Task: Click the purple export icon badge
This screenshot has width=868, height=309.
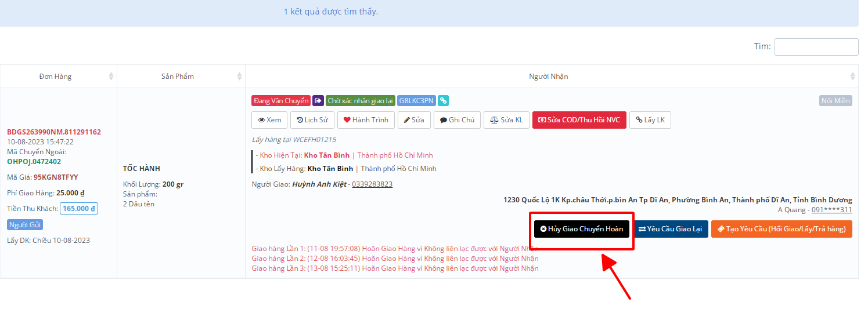Action: [x=318, y=101]
